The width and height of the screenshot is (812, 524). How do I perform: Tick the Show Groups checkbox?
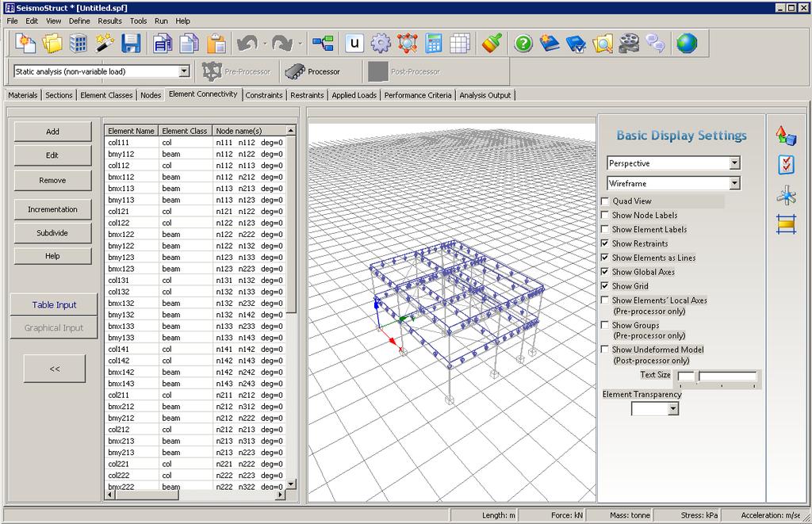(x=604, y=325)
